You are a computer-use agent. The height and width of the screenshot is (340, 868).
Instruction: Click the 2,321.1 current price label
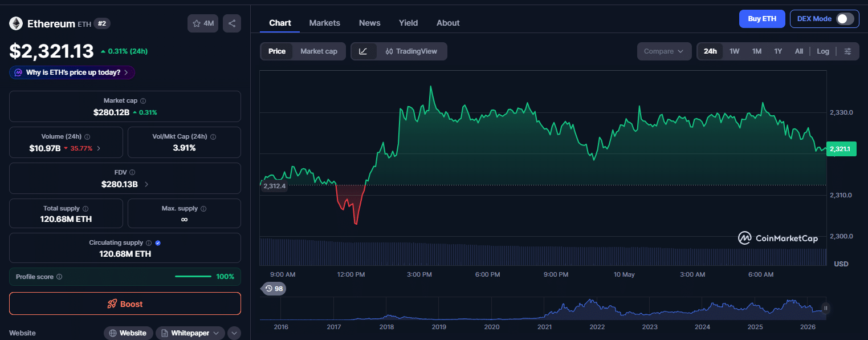point(842,149)
